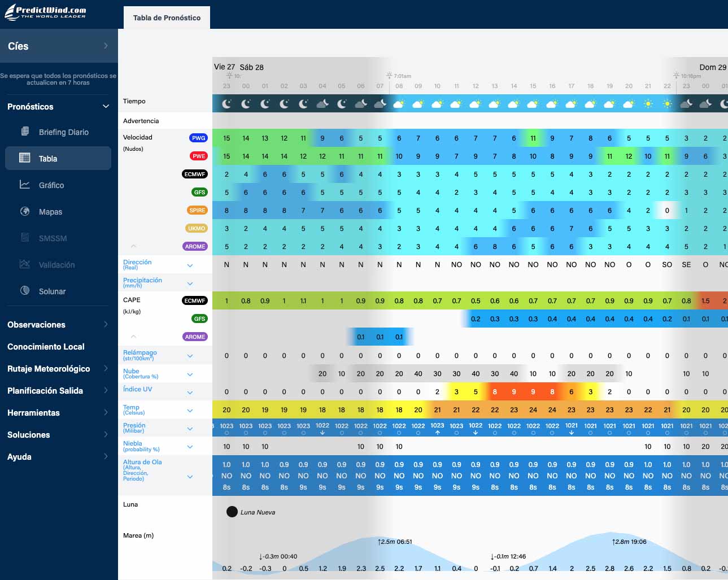Select the Gráfico chart icon
This screenshot has width=728, height=580.
click(x=25, y=185)
